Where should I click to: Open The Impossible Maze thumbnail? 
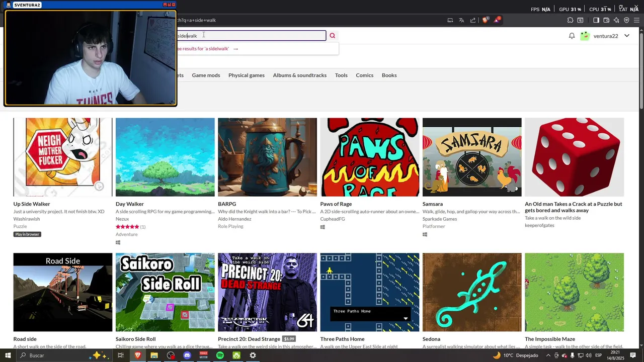pyautogui.click(x=574, y=292)
